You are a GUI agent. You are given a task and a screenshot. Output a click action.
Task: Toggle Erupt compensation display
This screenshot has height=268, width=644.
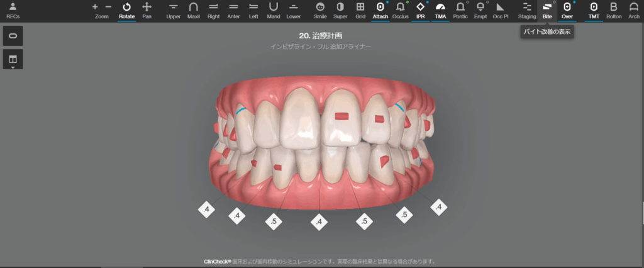point(480,11)
